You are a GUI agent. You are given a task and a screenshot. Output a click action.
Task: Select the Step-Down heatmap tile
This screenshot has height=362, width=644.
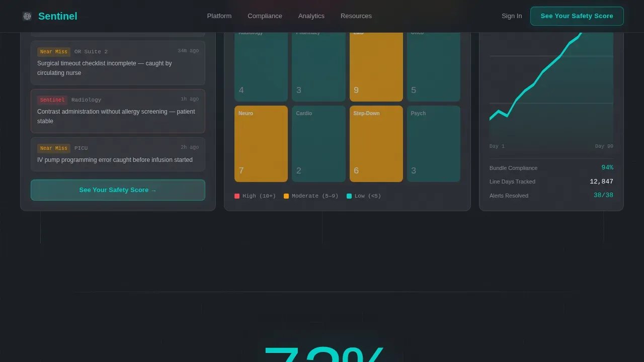click(376, 144)
